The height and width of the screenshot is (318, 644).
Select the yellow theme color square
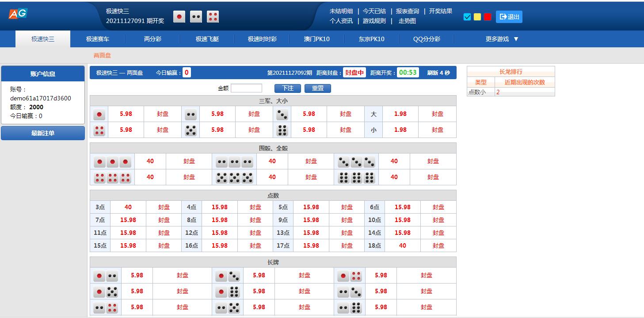tap(477, 17)
